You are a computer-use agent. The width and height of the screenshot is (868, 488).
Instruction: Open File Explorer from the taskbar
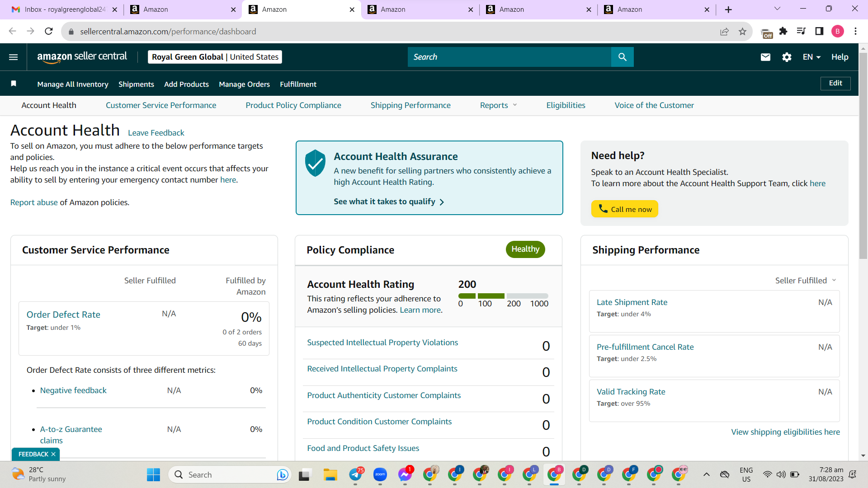point(330,474)
